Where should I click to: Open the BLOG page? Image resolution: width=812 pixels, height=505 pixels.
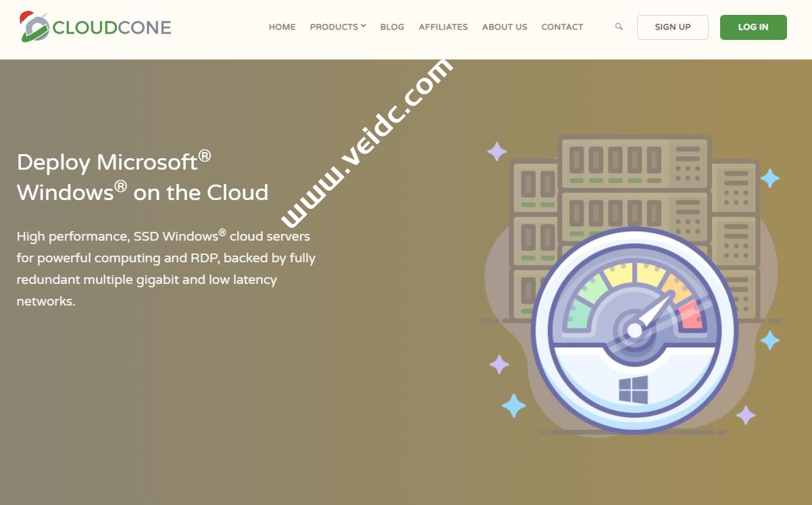click(392, 27)
